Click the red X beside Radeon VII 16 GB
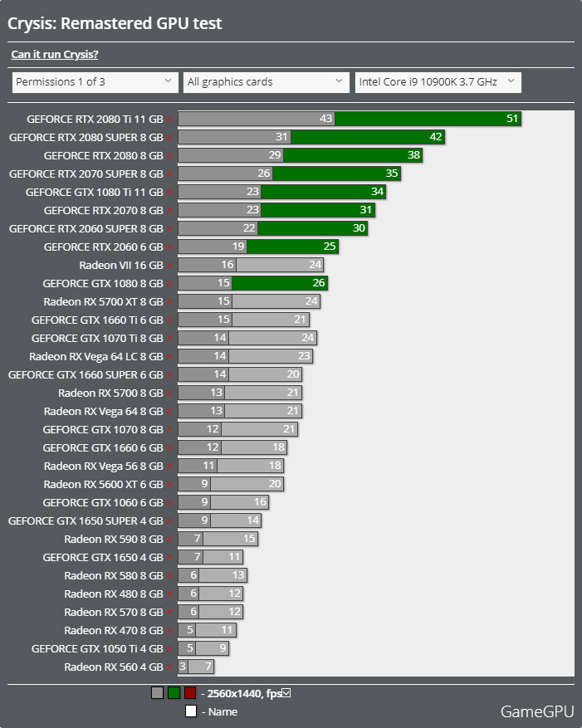Screen dimensions: 582x728 (169, 265)
